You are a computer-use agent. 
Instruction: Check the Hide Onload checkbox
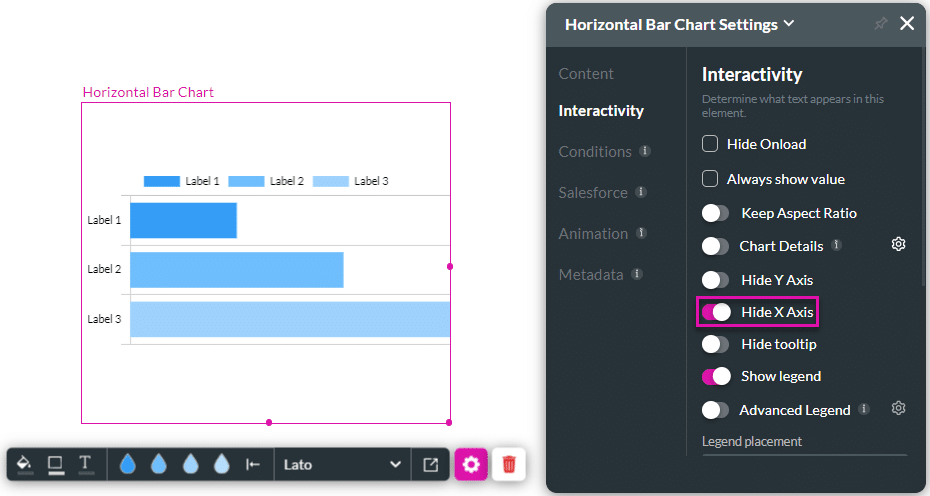click(x=710, y=144)
